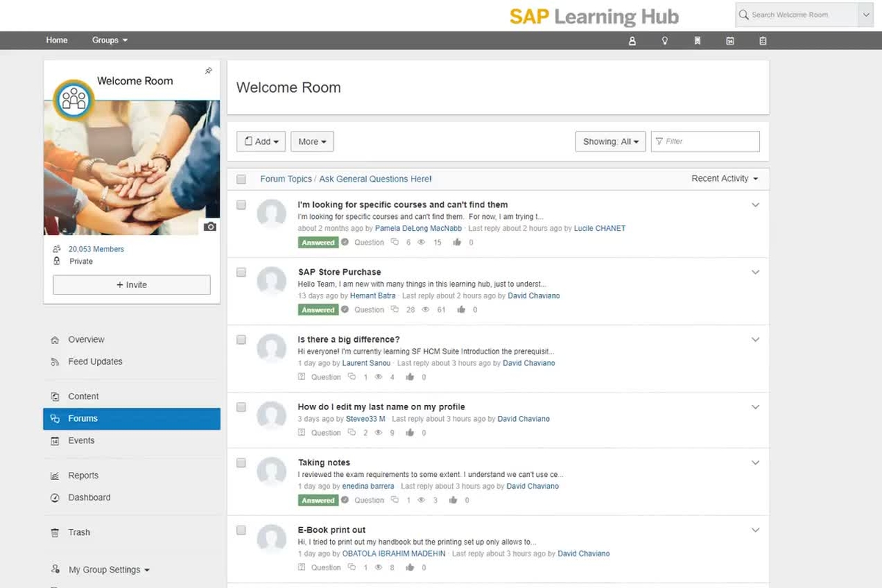Image resolution: width=882 pixels, height=588 pixels.
Task: Expand the search scope dropdown arrow
Action: (x=865, y=15)
